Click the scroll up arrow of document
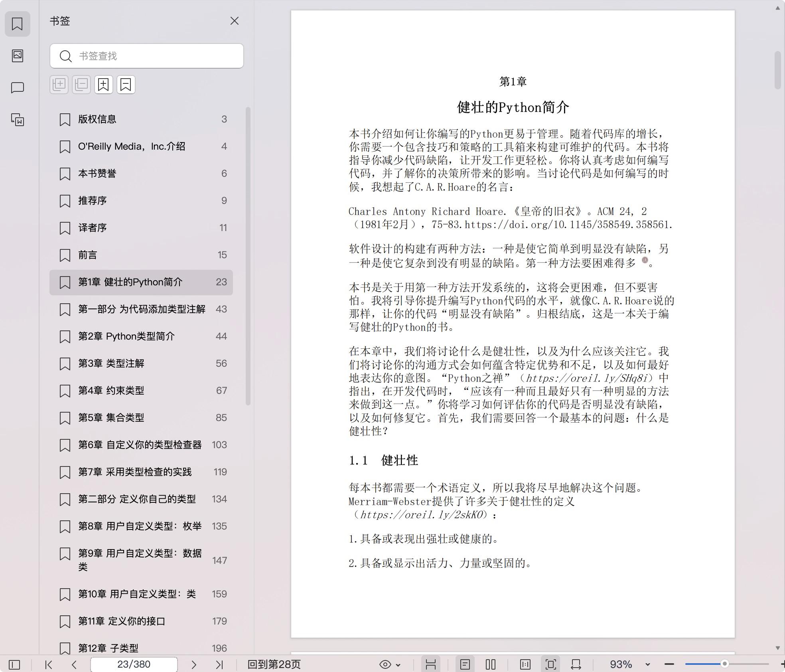Viewport: 785px width, 672px height. [x=777, y=8]
